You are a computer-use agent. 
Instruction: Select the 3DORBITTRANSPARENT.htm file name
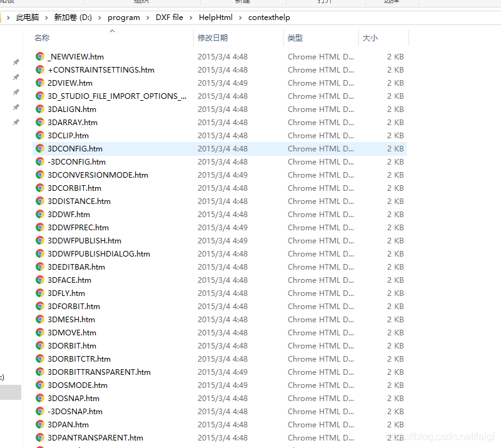(x=99, y=372)
